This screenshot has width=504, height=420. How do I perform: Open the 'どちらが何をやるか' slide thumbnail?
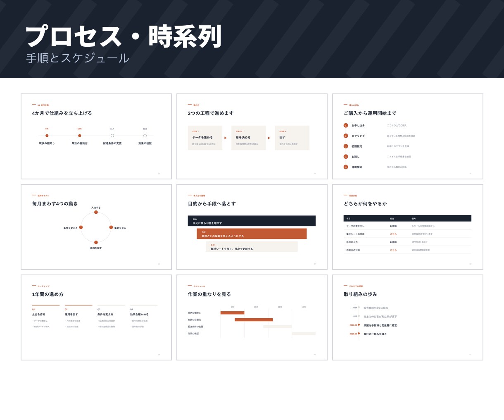[x=408, y=227]
